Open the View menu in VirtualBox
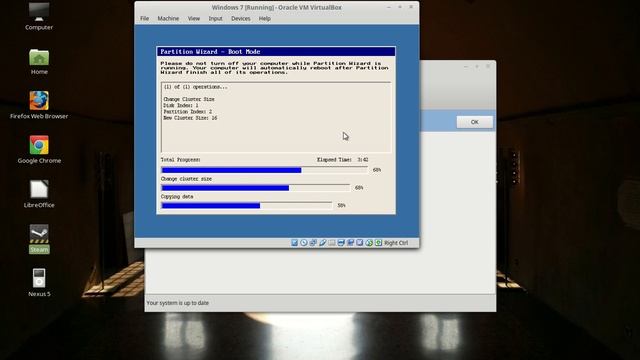The image size is (640, 360). [193, 18]
